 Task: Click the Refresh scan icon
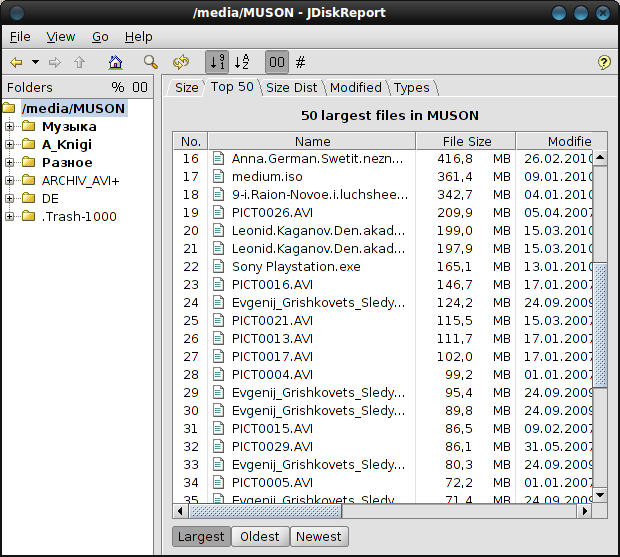click(181, 62)
